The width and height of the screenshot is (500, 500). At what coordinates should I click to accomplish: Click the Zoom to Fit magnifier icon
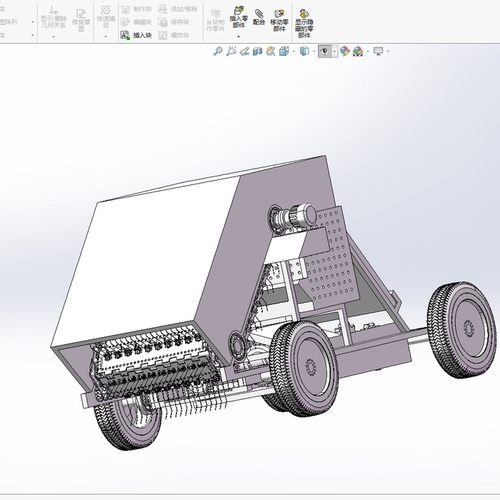point(218,51)
